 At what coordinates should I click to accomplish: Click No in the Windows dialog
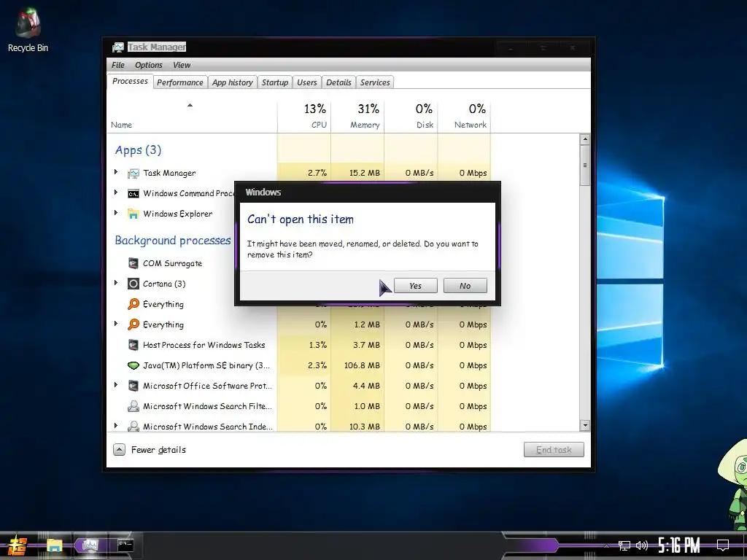pyautogui.click(x=465, y=286)
